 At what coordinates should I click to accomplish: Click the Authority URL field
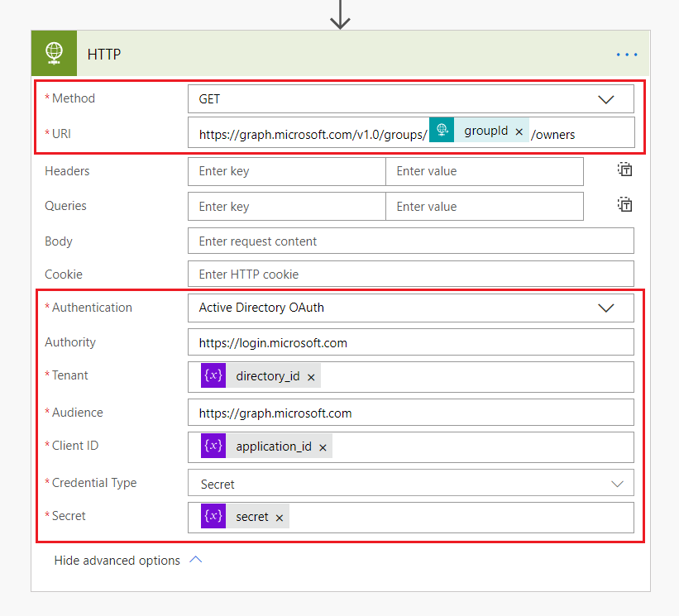click(x=410, y=342)
